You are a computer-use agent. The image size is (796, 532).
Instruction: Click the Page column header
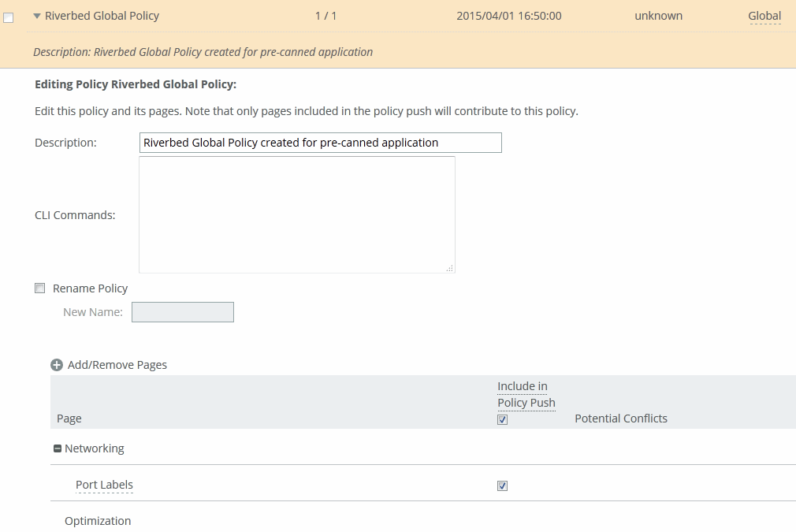[x=69, y=419]
